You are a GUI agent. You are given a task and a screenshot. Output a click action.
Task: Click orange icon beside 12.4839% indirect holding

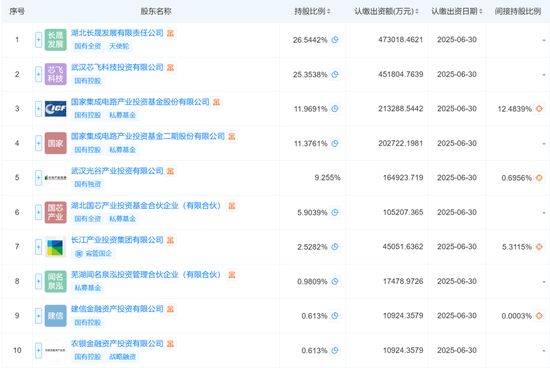coord(539,109)
